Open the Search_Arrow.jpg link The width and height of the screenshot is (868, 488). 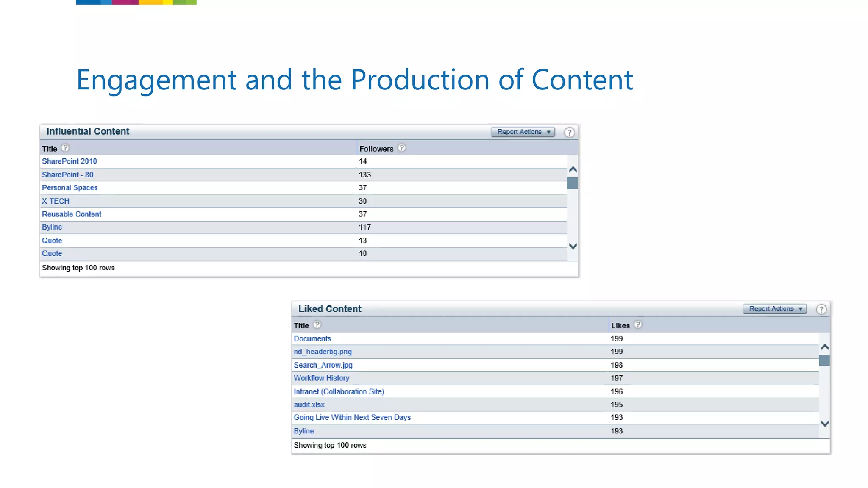point(323,365)
